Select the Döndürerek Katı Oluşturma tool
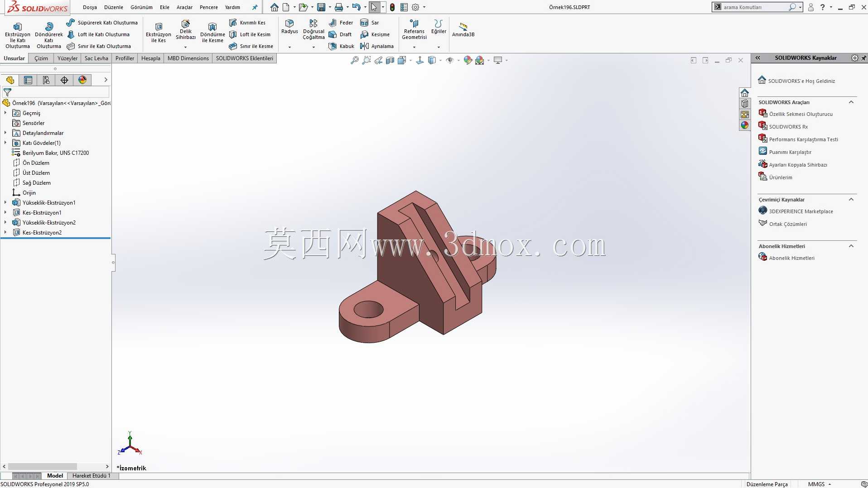 coord(49,35)
